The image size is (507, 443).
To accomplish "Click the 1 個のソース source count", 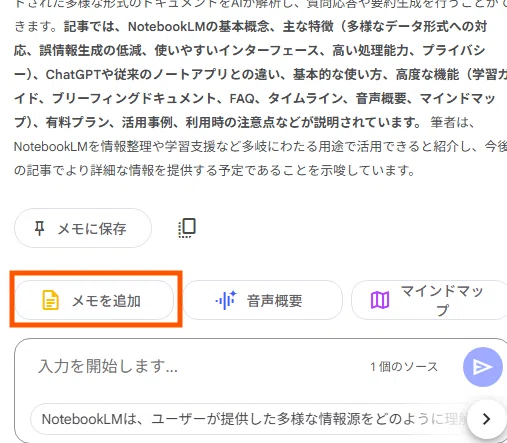I will tap(404, 367).
